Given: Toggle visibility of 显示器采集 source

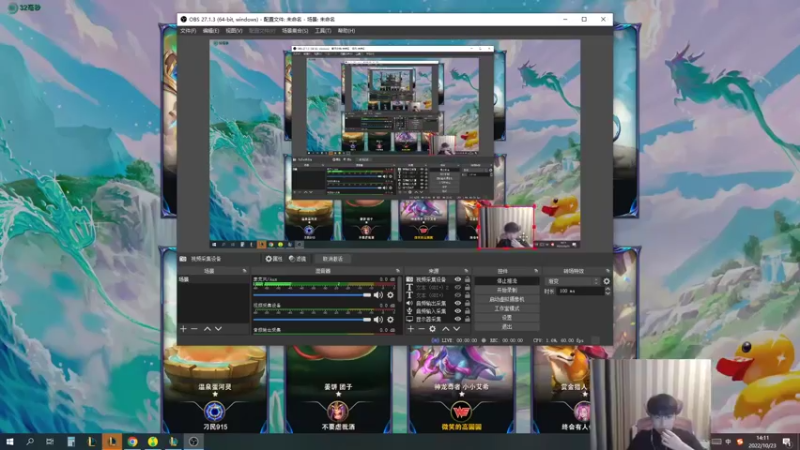Looking at the screenshot, I should pyautogui.click(x=458, y=319).
